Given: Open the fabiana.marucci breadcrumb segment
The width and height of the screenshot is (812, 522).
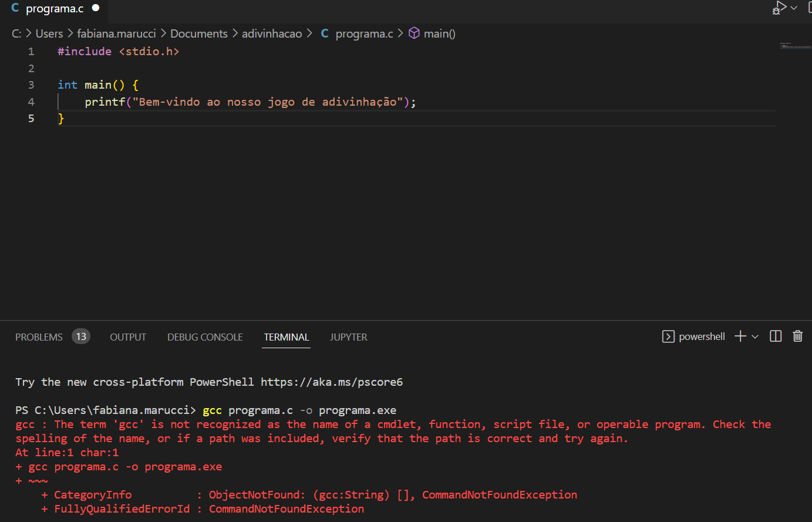Looking at the screenshot, I should pyautogui.click(x=116, y=33).
